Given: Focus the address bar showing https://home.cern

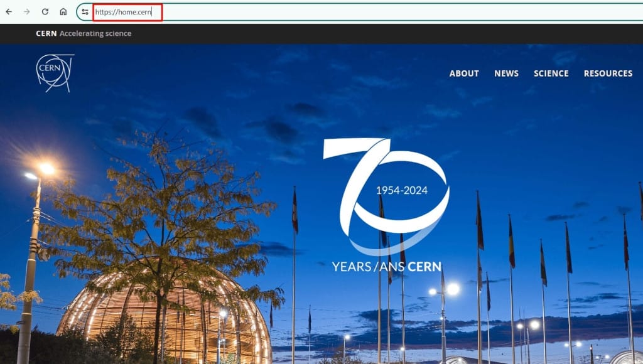Looking at the screenshot, I should (361, 12).
